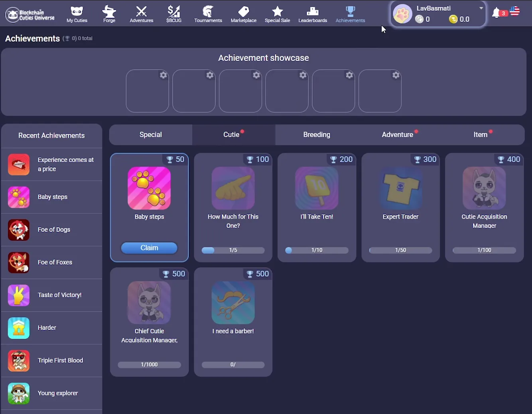This screenshot has width=532, height=414.
Task: Click the 1/10 progress bar
Action: tap(317, 250)
